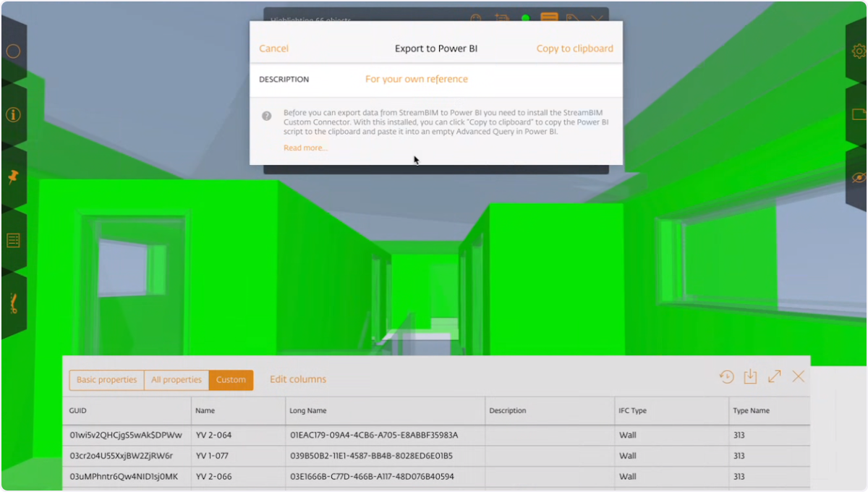Image resolution: width=868 pixels, height=492 pixels.
Task: Toggle visibility eye icon in right sidebar
Action: [x=859, y=177]
